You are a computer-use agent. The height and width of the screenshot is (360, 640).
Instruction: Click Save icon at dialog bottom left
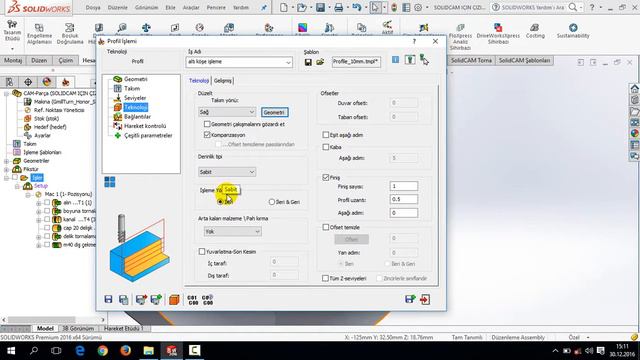108,300
